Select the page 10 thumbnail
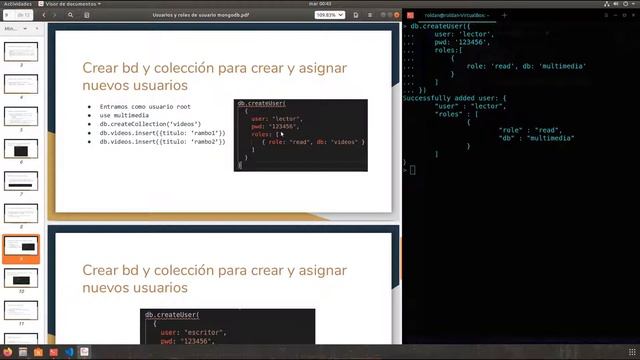Viewport: 640px width, 360px height. coord(21,278)
